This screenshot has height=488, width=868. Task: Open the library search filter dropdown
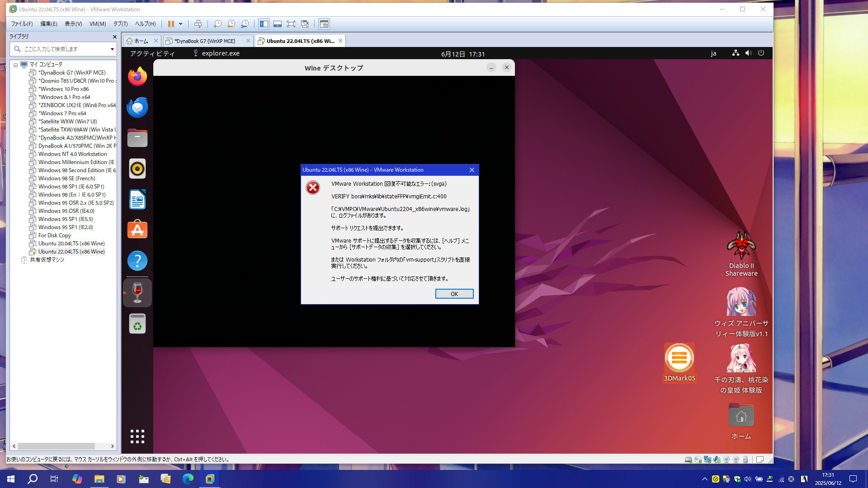(x=112, y=49)
